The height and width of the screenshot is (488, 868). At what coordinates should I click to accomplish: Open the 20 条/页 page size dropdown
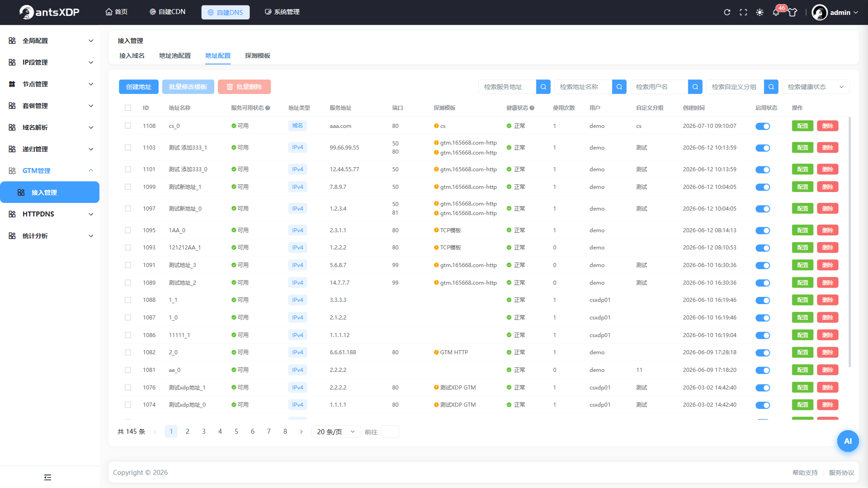pos(336,432)
